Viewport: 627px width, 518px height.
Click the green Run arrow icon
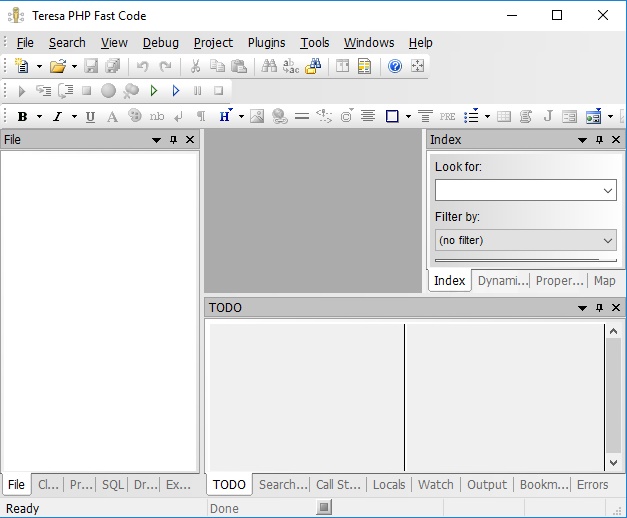(x=154, y=91)
